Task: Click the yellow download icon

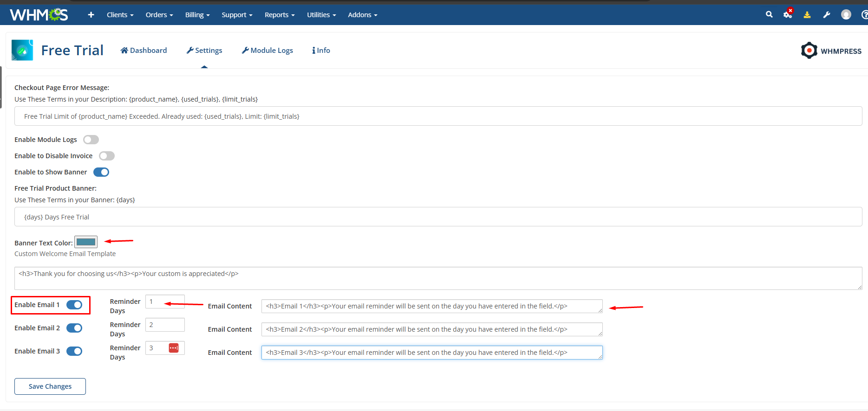Action: coord(807,15)
